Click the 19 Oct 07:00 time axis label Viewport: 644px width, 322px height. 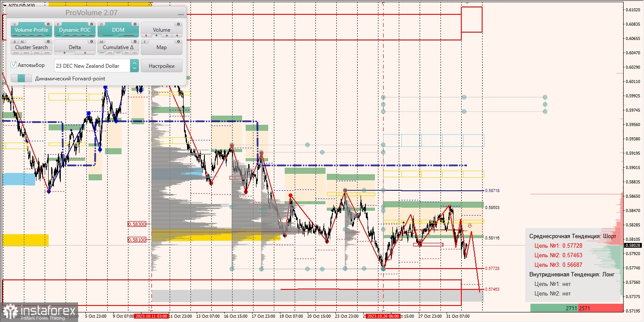[292, 316]
